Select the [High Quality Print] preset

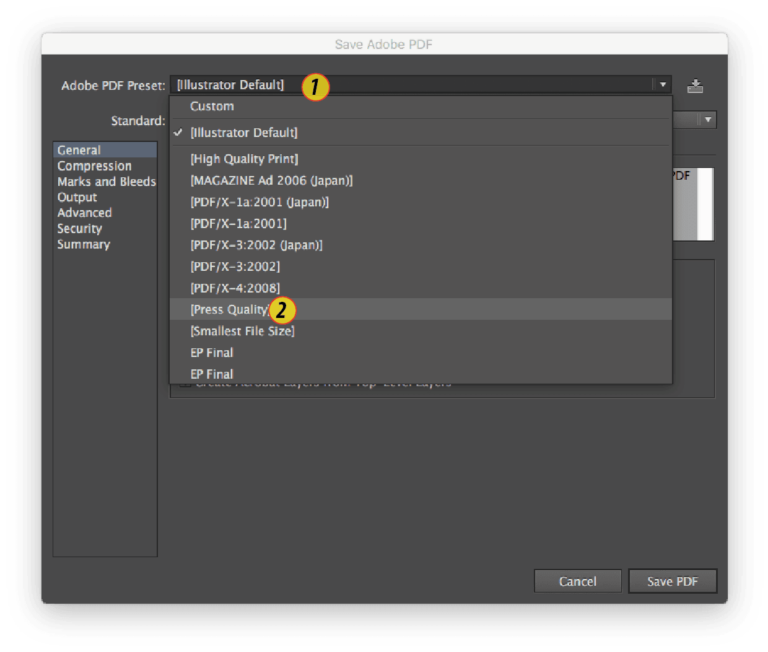tap(244, 159)
